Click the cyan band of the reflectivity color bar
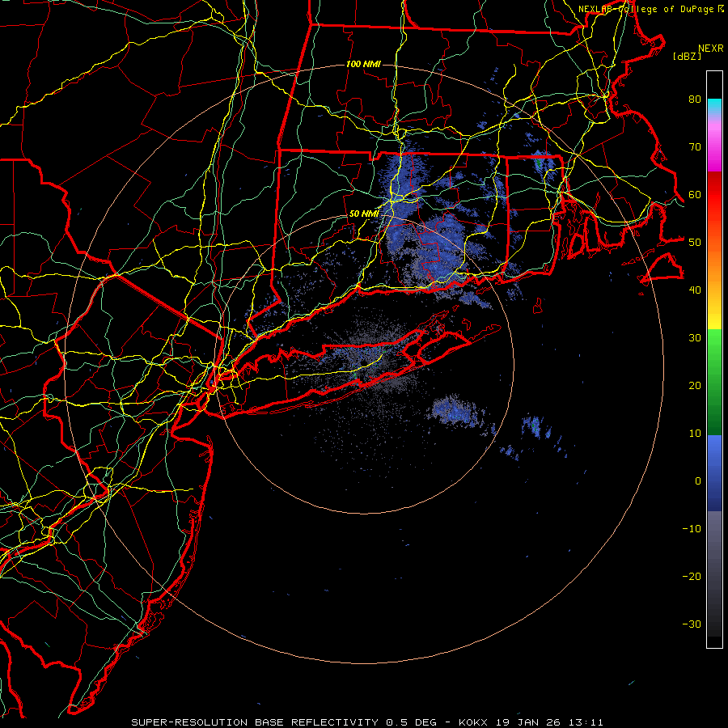The height and width of the screenshot is (728, 728). coord(714,104)
